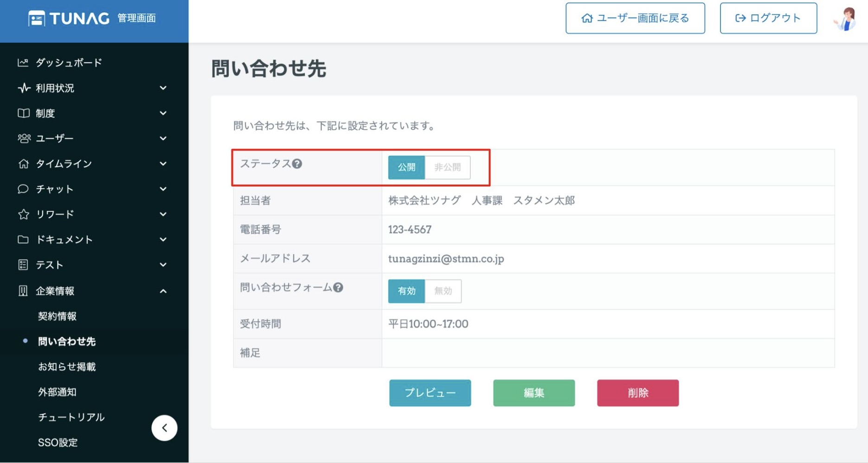Click the Dashboard chart icon

(x=23, y=63)
